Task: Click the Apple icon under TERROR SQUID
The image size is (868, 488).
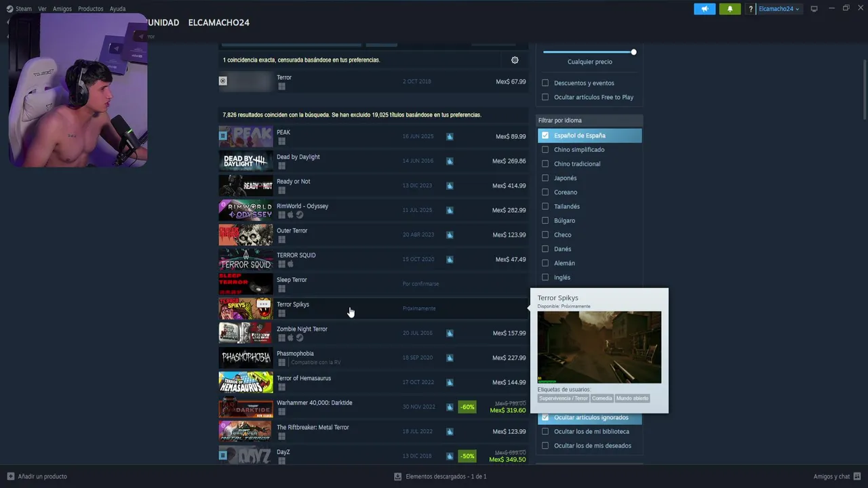Action: tap(290, 264)
